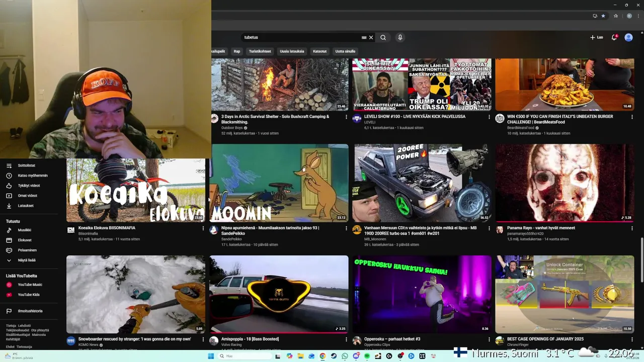Open File Explorer from the taskbar

point(300,356)
